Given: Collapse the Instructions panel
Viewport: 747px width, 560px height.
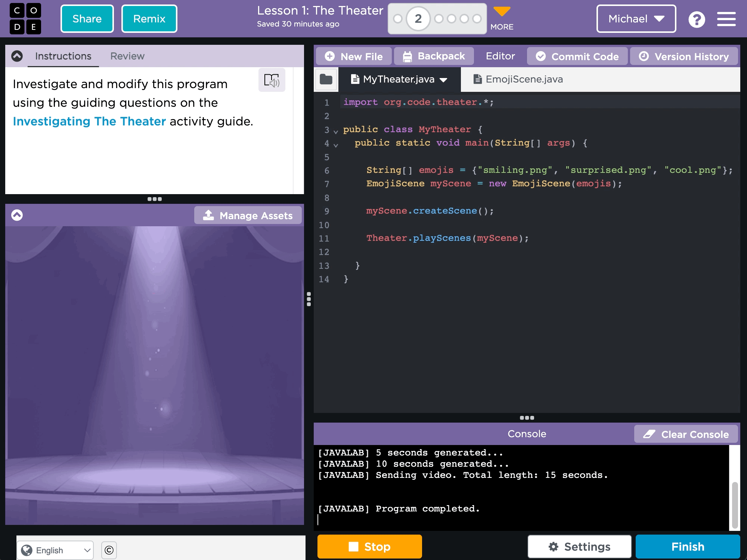Looking at the screenshot, I should click(17, 56).
